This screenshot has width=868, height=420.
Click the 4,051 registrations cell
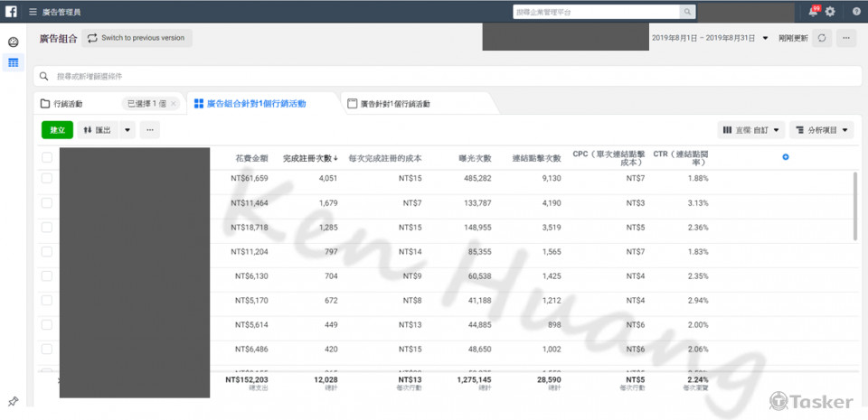pos(327,179)
